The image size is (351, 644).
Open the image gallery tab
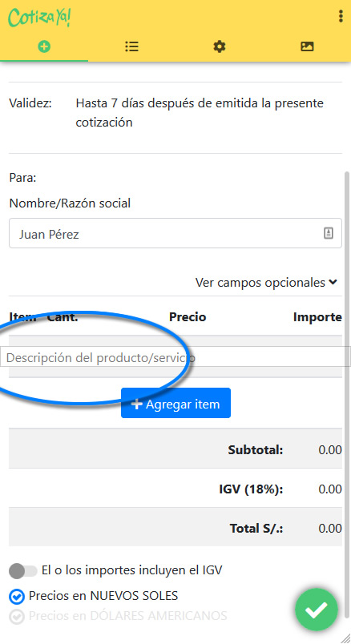[x=307, y=46]
